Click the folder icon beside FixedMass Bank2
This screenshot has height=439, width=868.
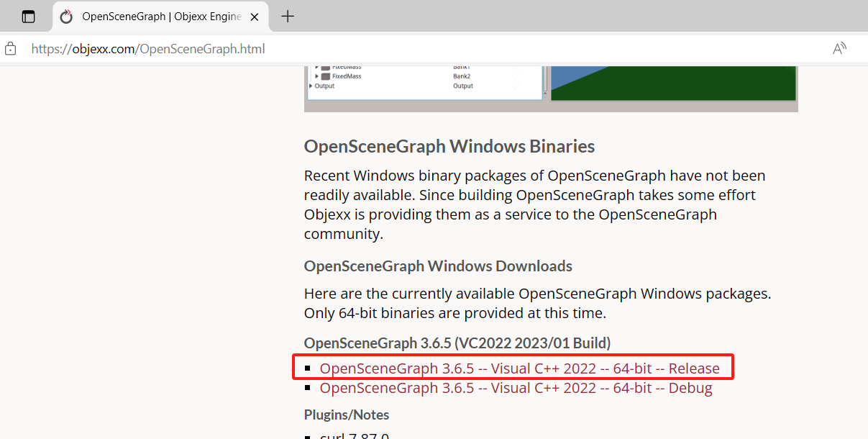point(325,76)
